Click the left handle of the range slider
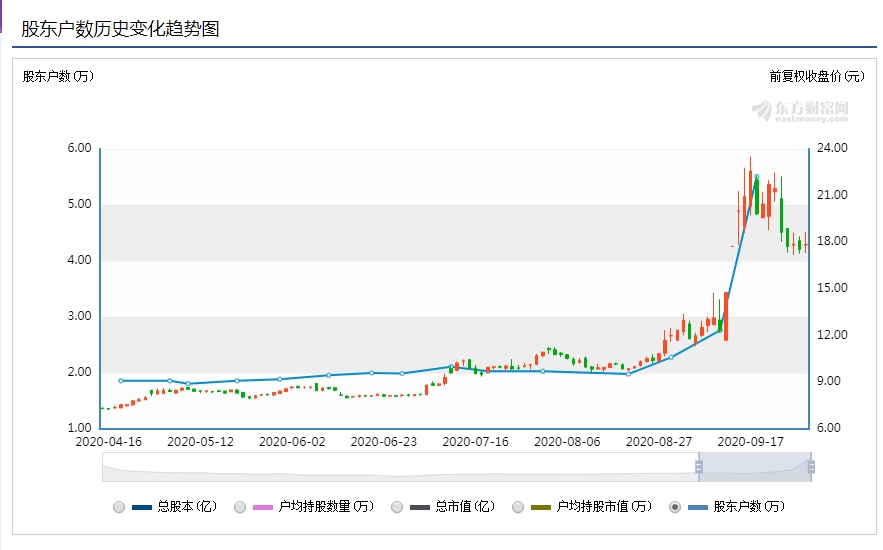This screenshot has height=550, width=883. pos(699,467)
